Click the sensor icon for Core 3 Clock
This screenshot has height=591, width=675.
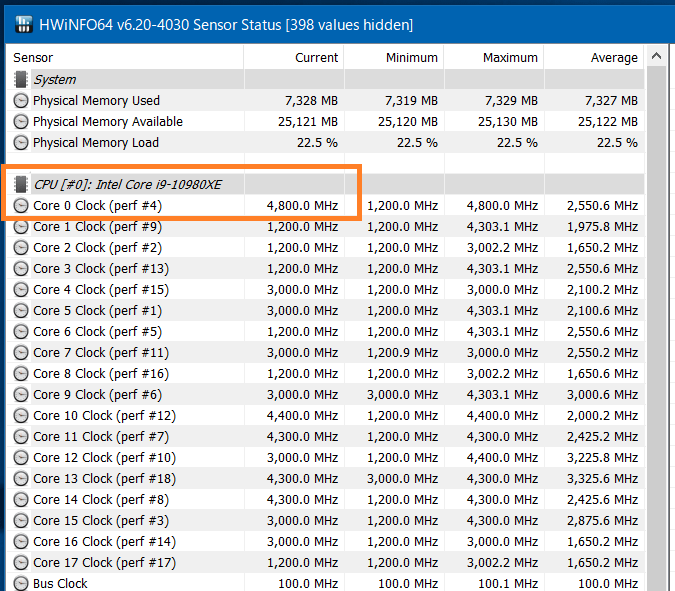click(x=21, y=269)
